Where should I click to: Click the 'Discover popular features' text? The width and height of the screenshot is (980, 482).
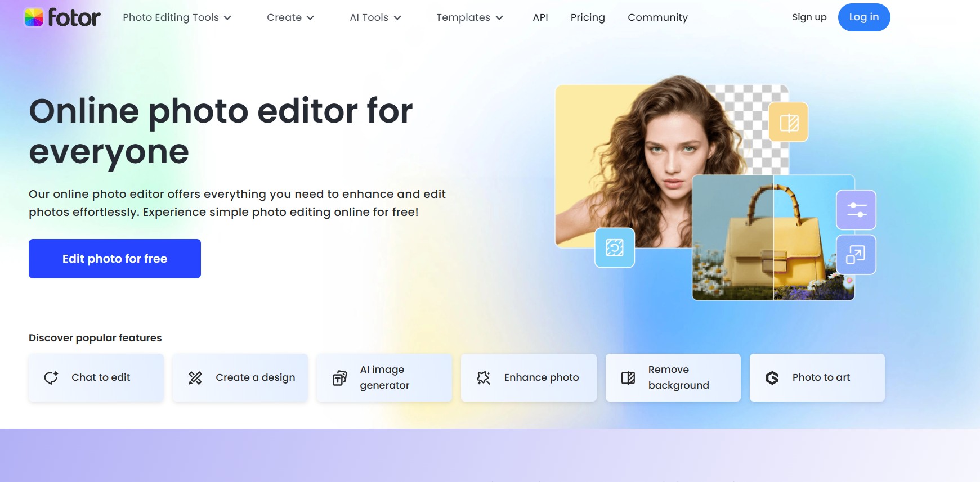click(x=95, y=338)
